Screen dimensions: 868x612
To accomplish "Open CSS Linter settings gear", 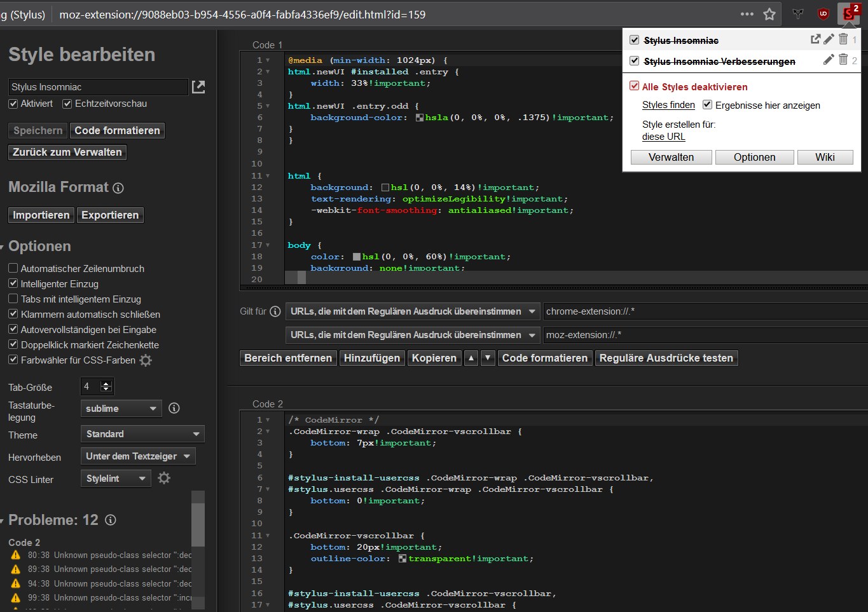I will pos(164,478).
